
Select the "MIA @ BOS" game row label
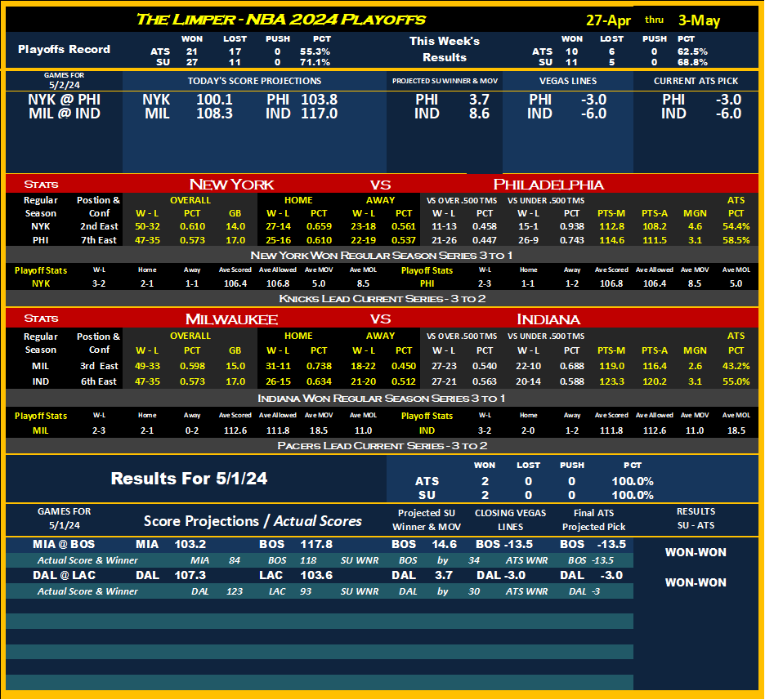(64, 545)
